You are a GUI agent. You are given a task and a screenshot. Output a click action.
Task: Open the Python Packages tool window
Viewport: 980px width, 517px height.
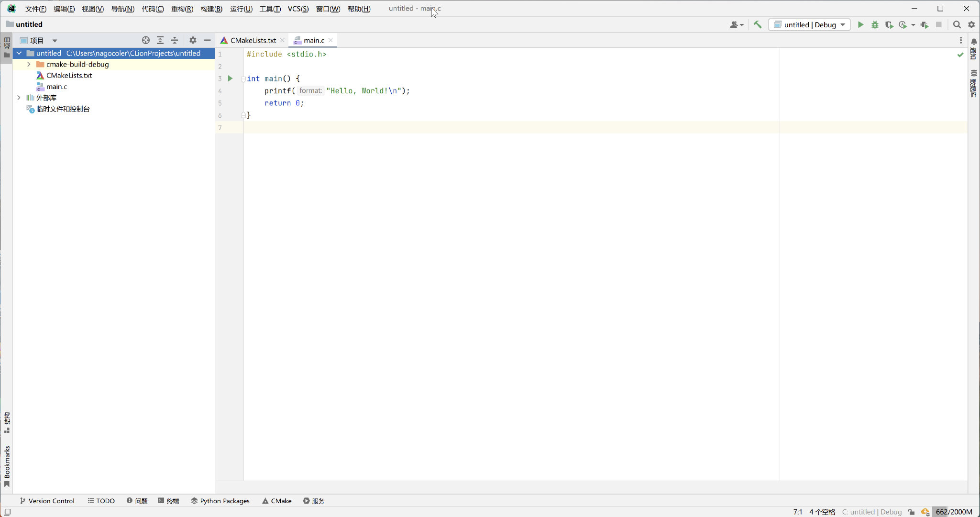coord(220,501)
